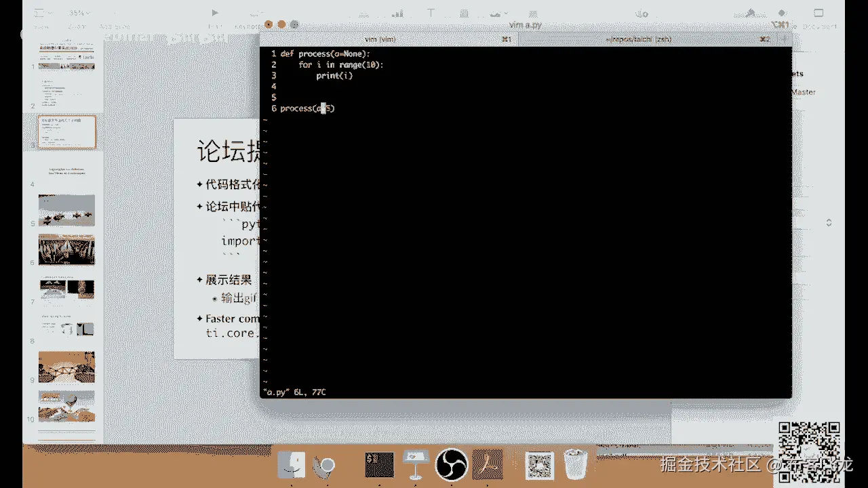The width and height of the screenshot is (868, 488).
Task: Click the Keynote Collaborate toolbar icon
Action: [x=642, y=13]
